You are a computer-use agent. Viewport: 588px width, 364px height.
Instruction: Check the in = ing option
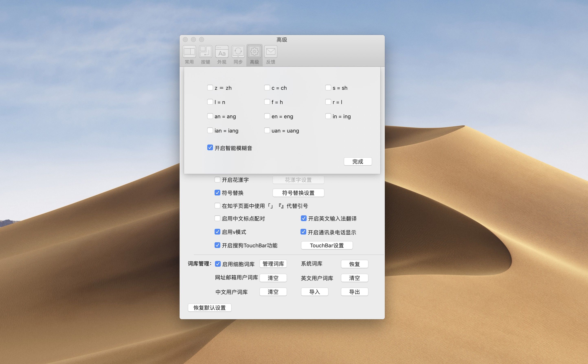[x=328, y=116]
